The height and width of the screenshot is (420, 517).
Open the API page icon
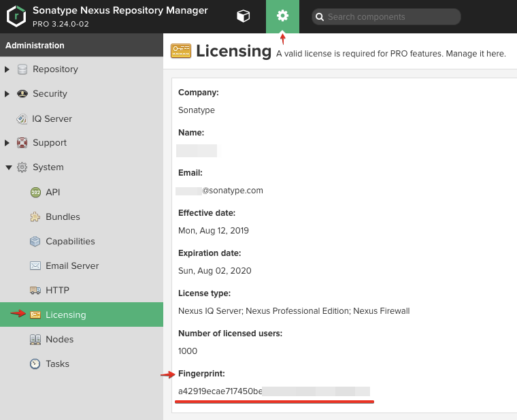35,193
